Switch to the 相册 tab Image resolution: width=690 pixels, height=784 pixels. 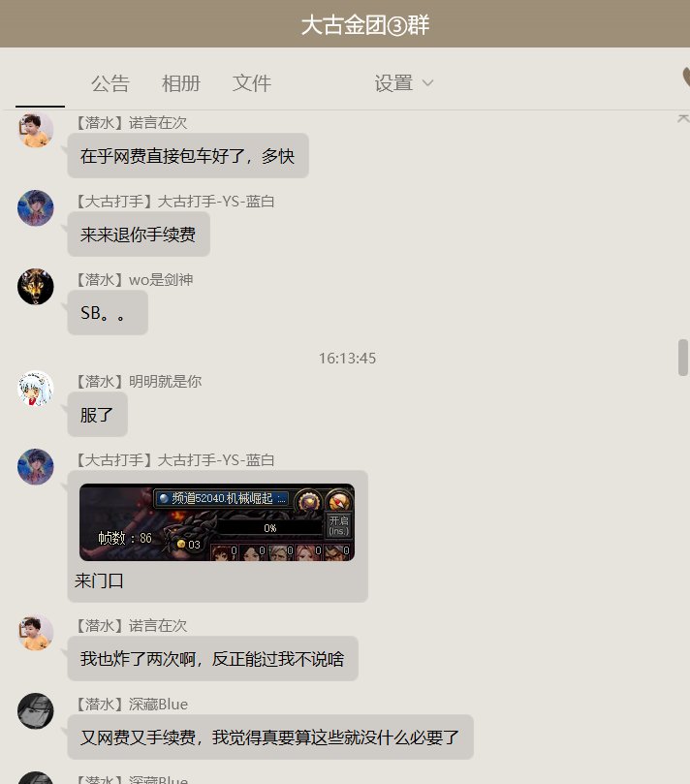click(181, 83)
